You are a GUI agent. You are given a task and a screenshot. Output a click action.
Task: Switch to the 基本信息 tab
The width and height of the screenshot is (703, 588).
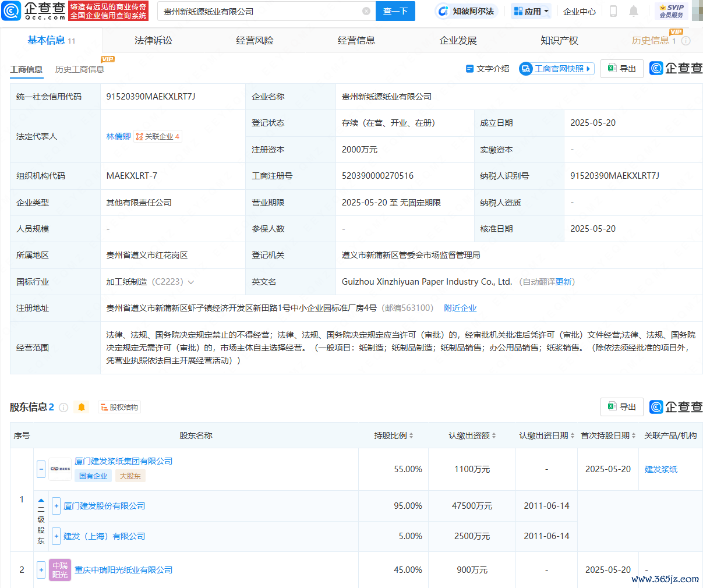[51, 40]
